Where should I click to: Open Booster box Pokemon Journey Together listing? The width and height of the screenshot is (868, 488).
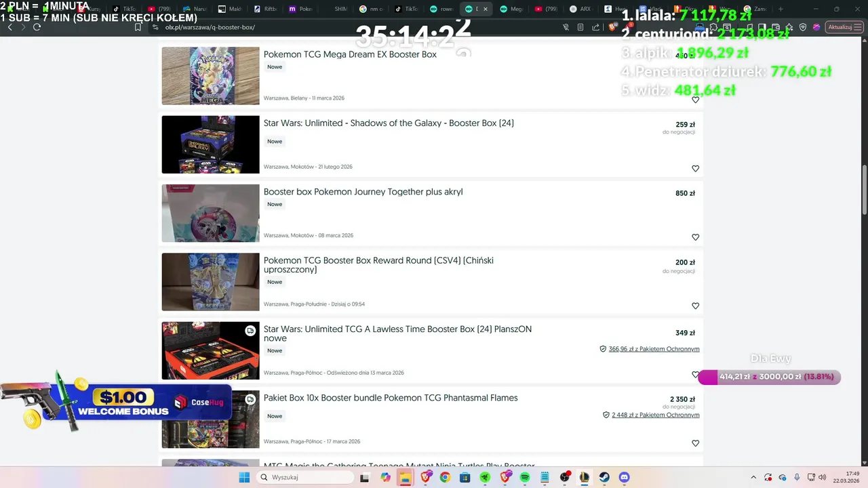[363, 192]
